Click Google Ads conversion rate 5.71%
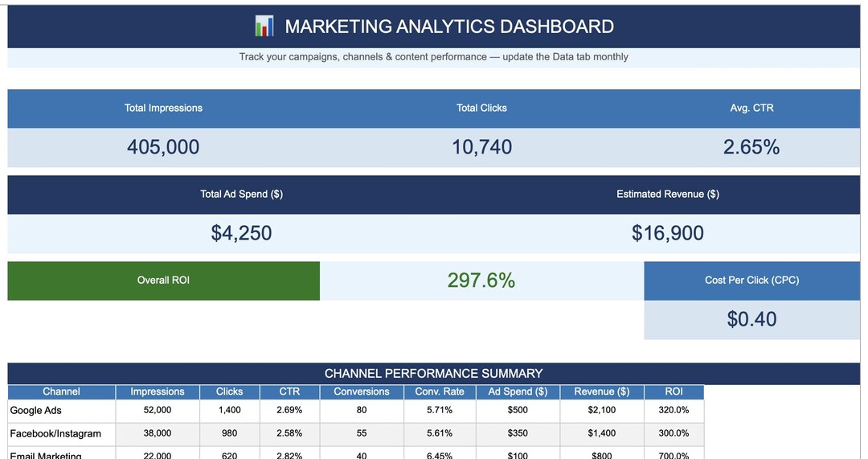The image size is (868, 459). 440,410
